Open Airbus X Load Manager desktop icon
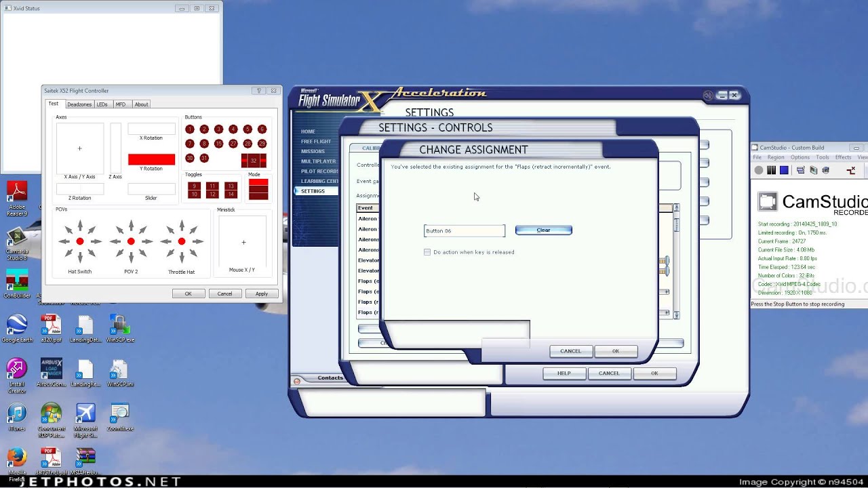The width and height of the screenshot is (868, 488). [51, 373]
